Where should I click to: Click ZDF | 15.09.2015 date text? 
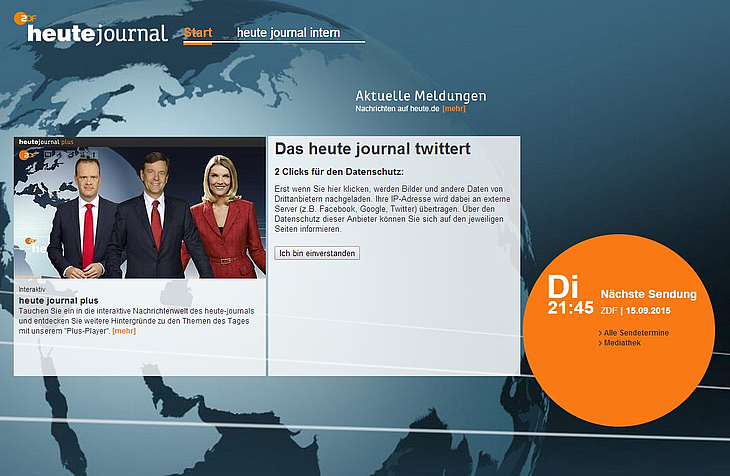(635, 311)
